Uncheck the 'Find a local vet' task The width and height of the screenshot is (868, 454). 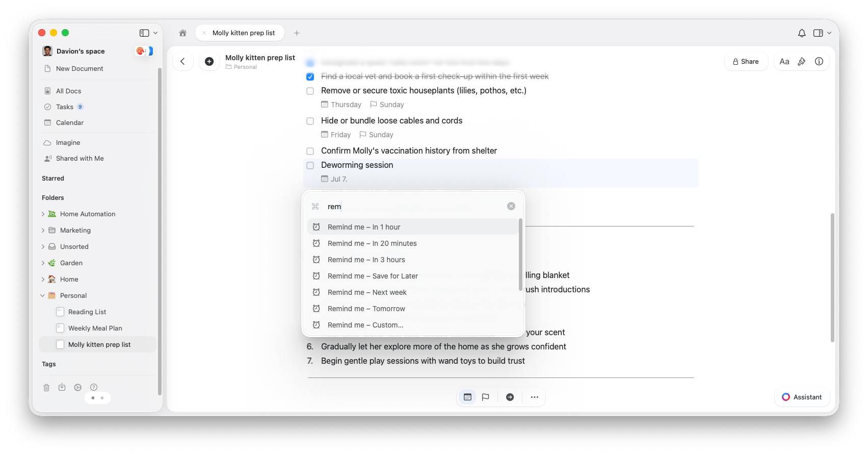310,77
